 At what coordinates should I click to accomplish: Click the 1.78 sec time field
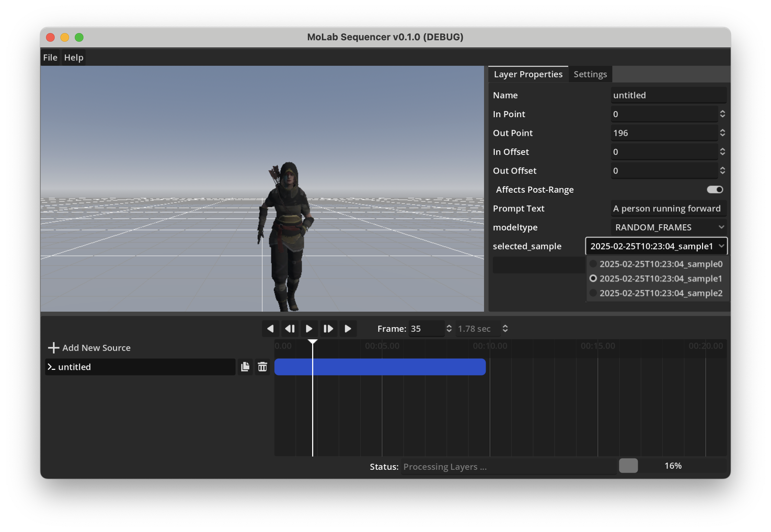[x=478, y=329]
